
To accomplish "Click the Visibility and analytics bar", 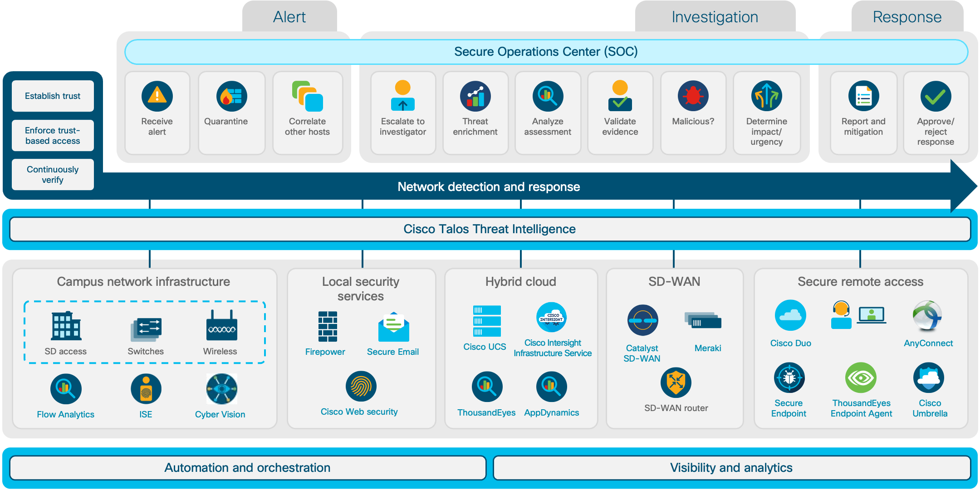I will (731, 468).
